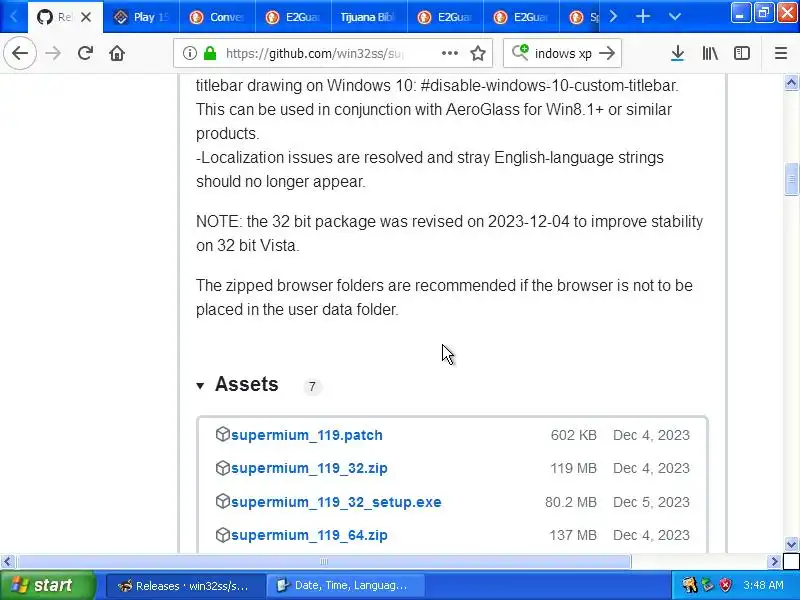
Task: Go back to the previous page
Action: pos(20,53)
